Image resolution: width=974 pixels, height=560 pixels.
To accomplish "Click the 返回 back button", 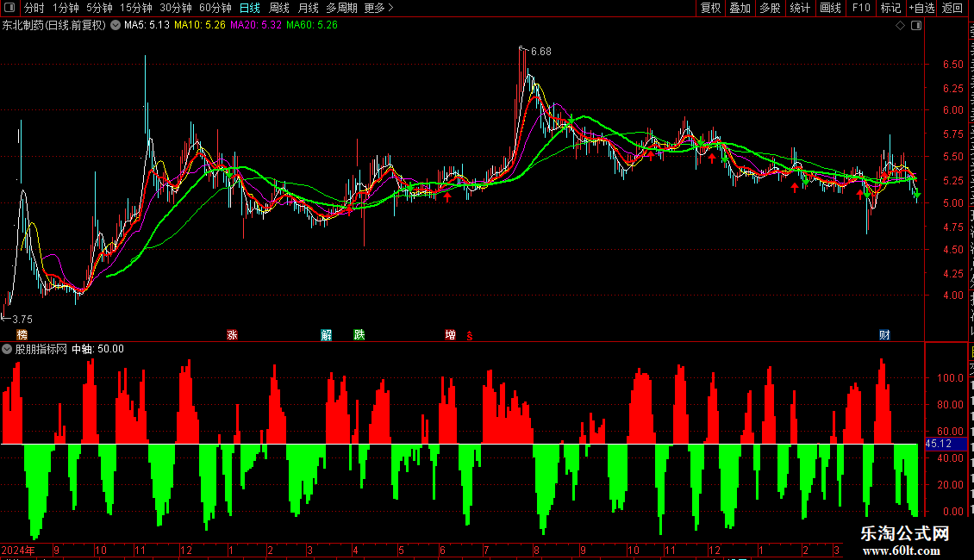I will click(952, 8).
